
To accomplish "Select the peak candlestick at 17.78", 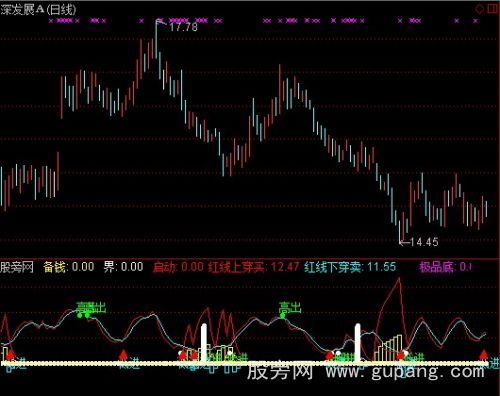I will point(156,39).
